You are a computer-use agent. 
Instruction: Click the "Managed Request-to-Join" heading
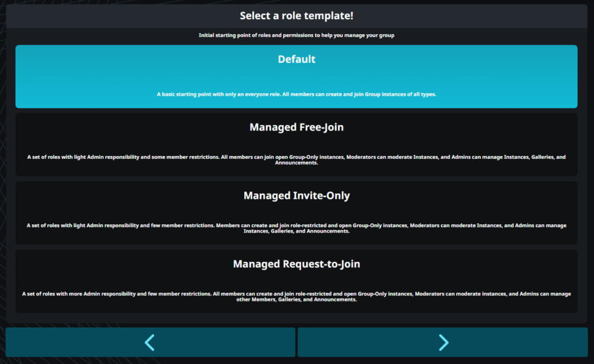point(296,264)
